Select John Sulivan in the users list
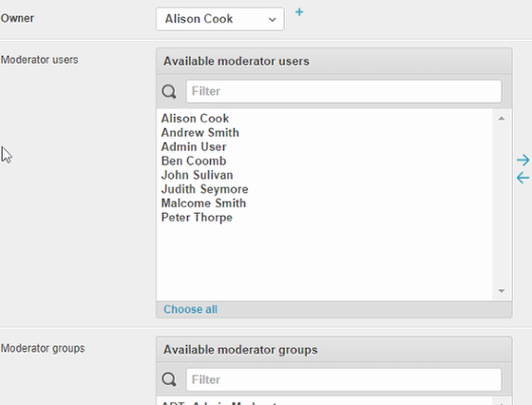 (197, 175)
